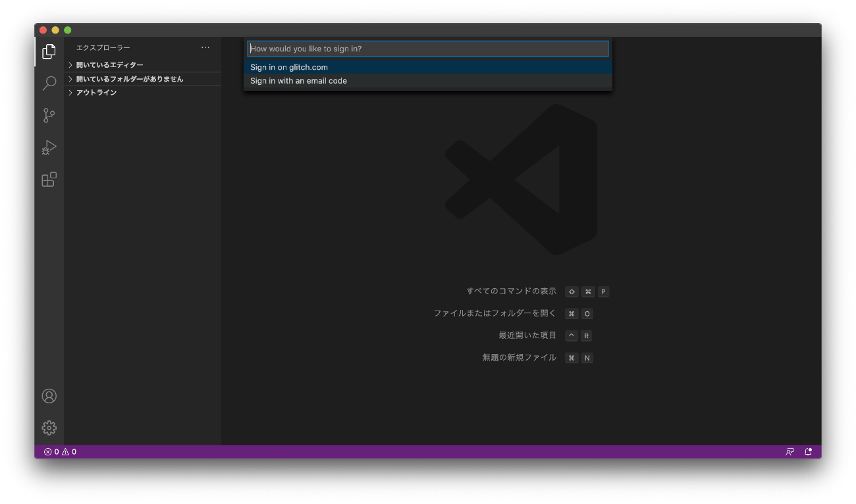The width and height of the screenshot is (856, 504).
Task: Click the errors count in status bar
Action: tap(51, 452)
